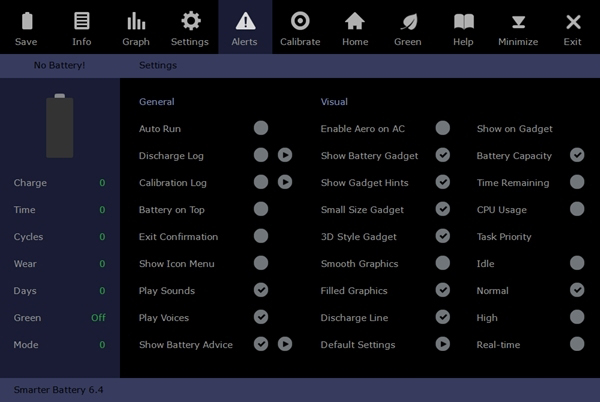Go to Home via house icon
Screen dimensions: 600x402
(354, 22)
